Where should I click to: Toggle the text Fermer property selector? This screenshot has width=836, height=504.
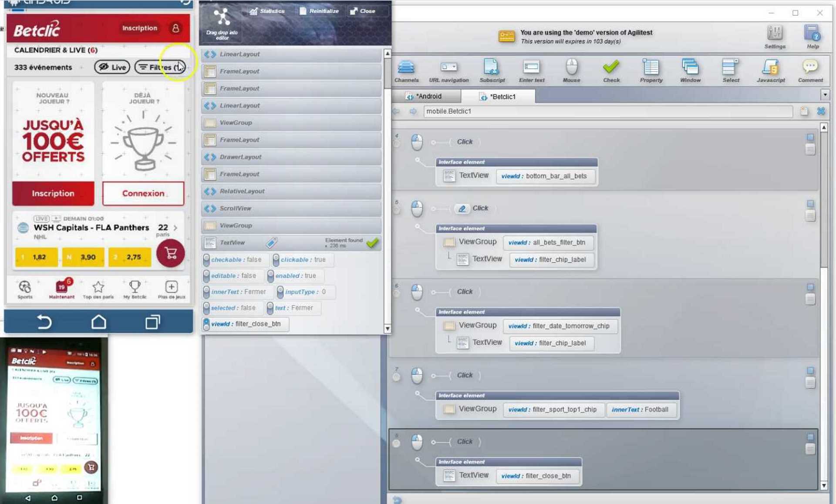[270, 308]
